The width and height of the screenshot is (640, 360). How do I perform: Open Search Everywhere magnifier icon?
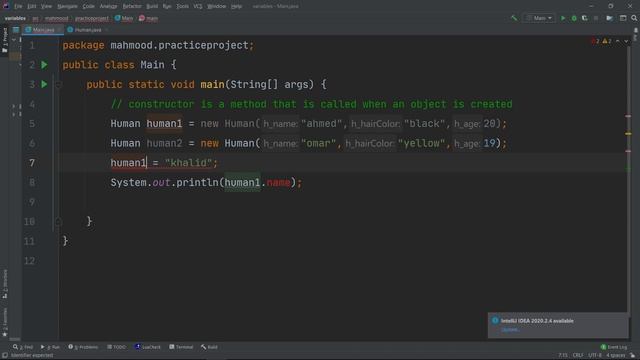(634, 18)
